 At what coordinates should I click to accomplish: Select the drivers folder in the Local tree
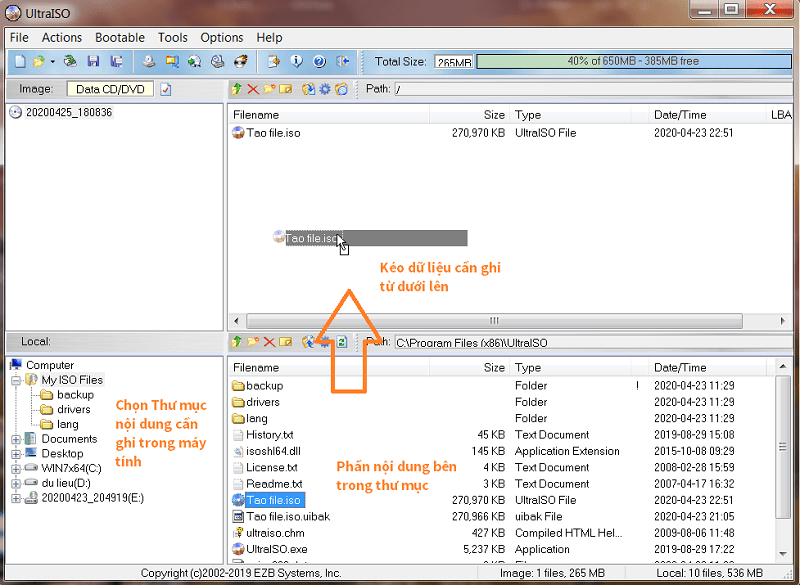[x=74, y=410]
